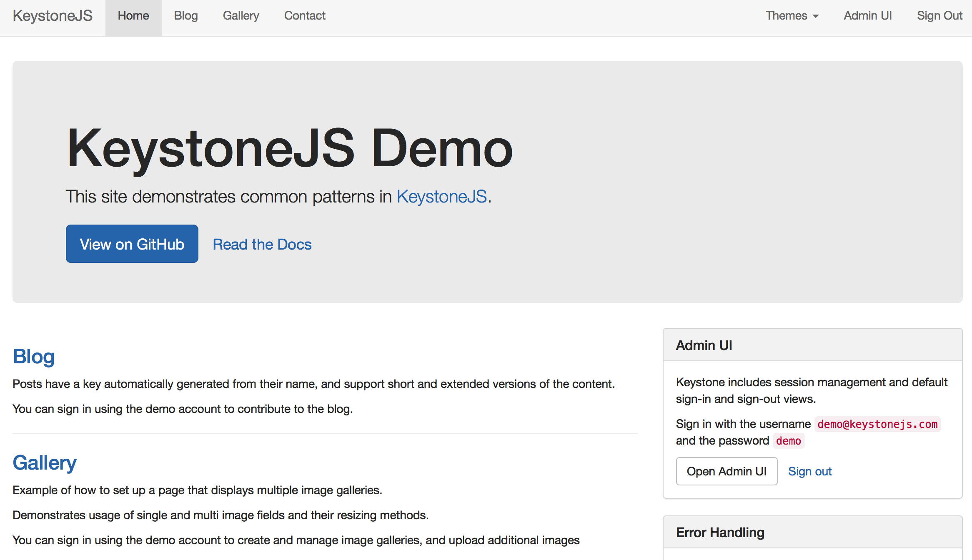Open the Gallery section heading link
The height and width of the screenshot is (560, 972).
[45, 463]
